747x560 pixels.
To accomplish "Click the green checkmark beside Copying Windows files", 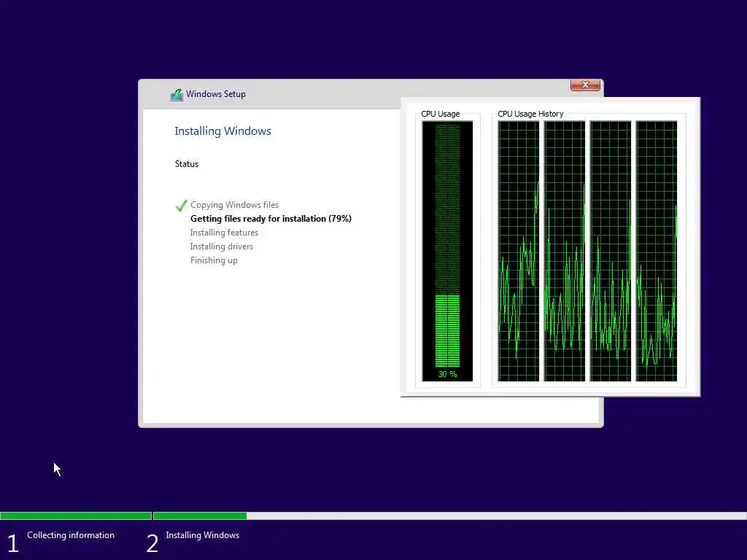I will (181, 205).
